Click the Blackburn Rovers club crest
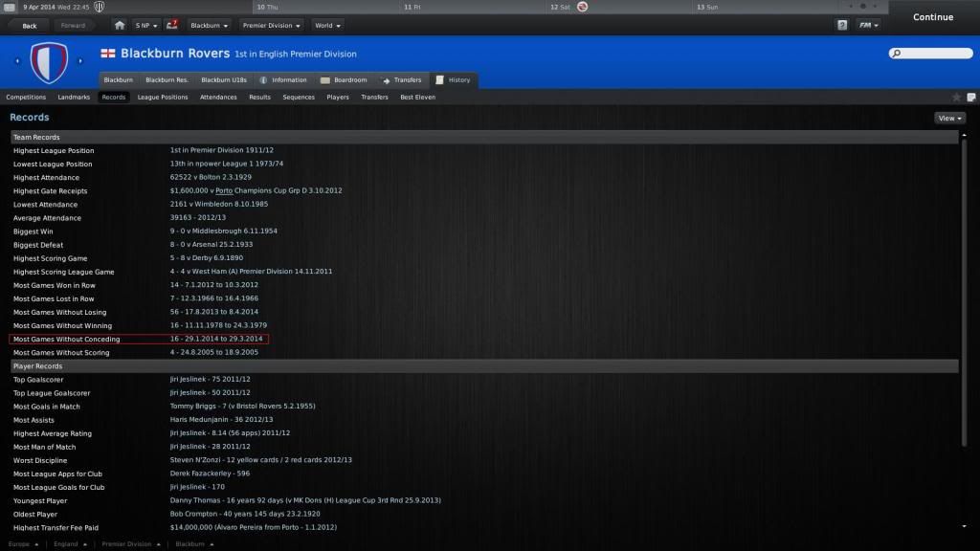This screenshot has height=551, width=980. (x=49, y=62)
